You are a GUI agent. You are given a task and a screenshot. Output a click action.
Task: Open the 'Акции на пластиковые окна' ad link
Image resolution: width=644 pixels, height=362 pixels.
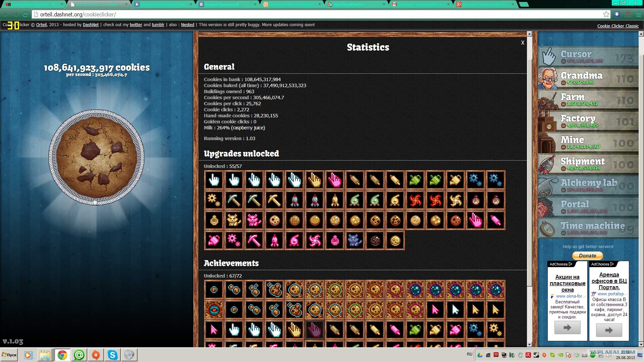tap(568, 283)
